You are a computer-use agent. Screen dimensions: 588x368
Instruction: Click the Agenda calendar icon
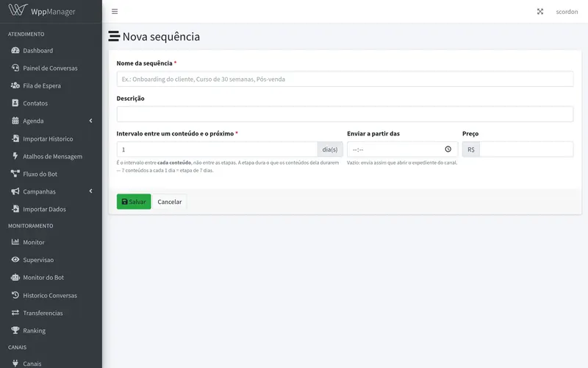[x=15, y=121]
